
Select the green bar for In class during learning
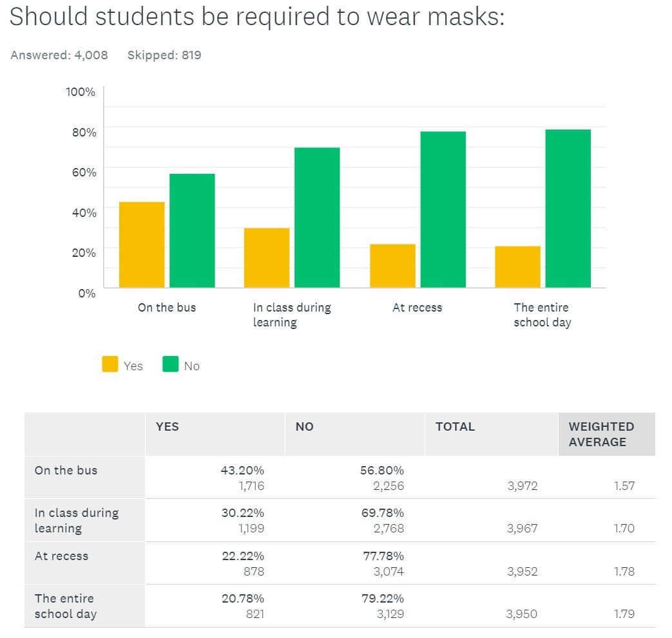pyautogui.click(x=317, y=218)
